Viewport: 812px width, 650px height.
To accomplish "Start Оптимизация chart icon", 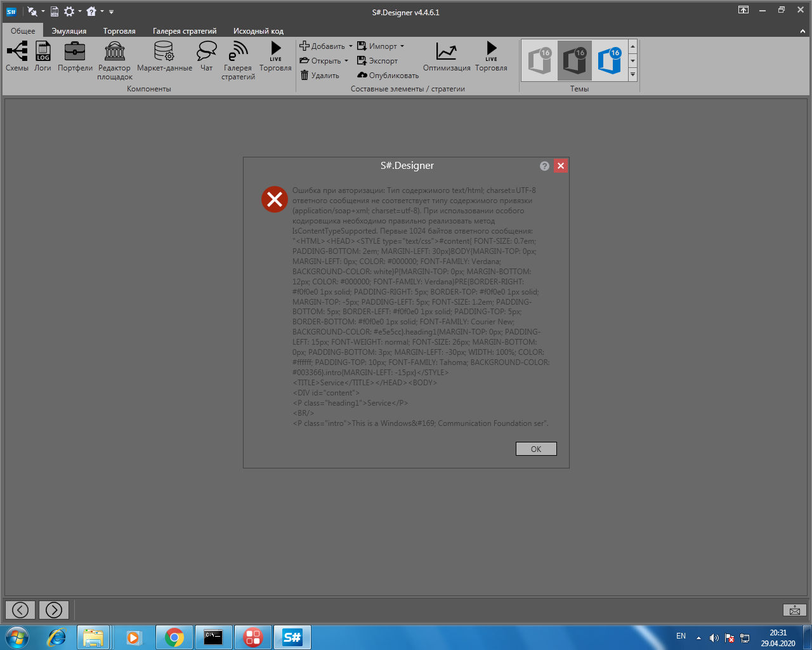I will (x=447, y=56).
